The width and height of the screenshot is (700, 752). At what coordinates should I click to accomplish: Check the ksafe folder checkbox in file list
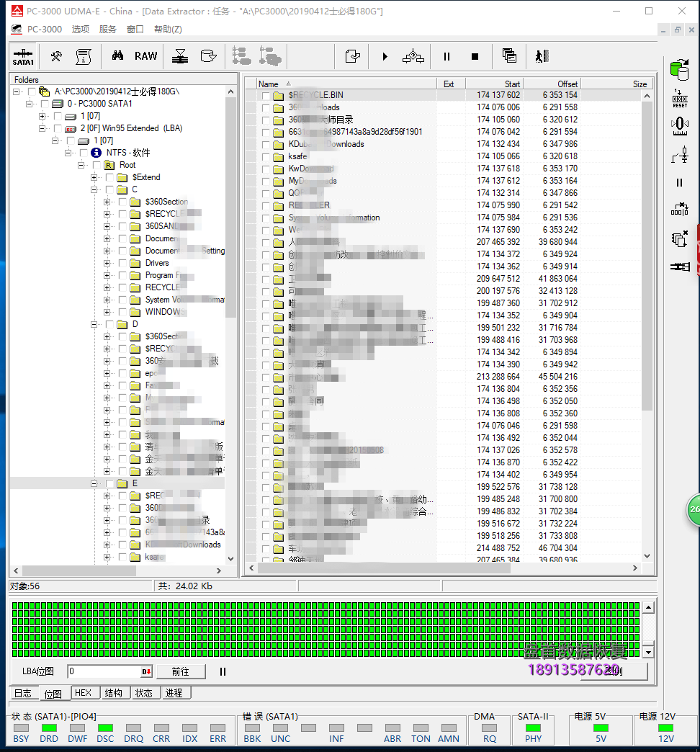coord(266,157)
